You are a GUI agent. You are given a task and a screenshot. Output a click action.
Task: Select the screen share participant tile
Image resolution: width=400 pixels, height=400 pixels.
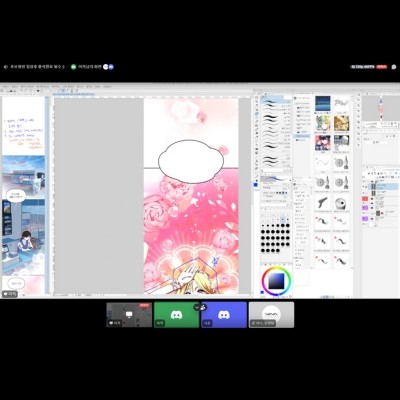point(129,315)
